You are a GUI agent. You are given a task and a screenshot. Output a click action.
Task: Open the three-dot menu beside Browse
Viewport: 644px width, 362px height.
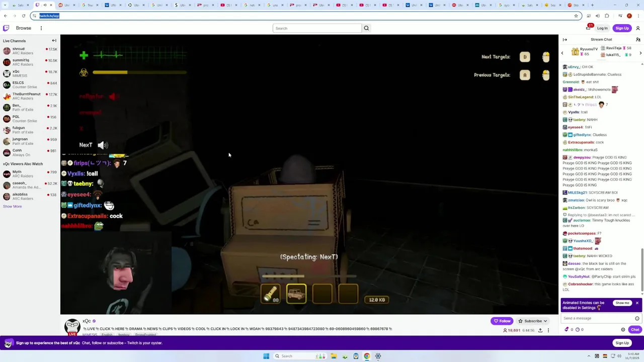(x=41, y=28)
